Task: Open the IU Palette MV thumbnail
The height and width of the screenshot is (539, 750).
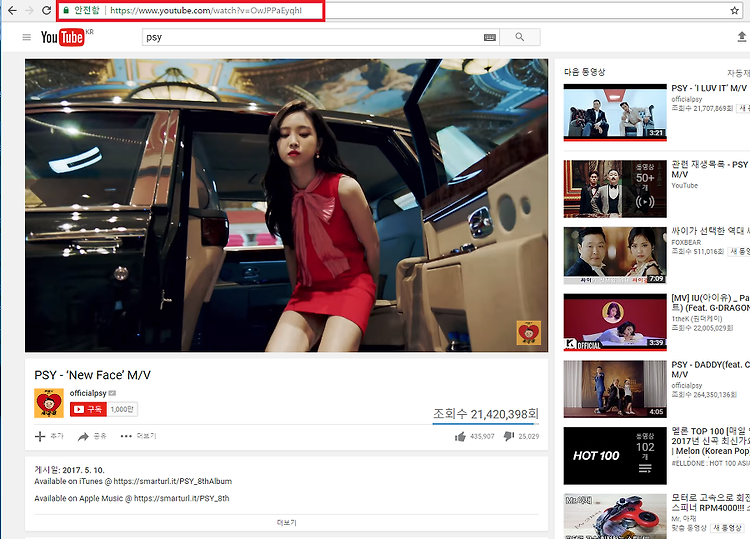Action: pos(615,322)
